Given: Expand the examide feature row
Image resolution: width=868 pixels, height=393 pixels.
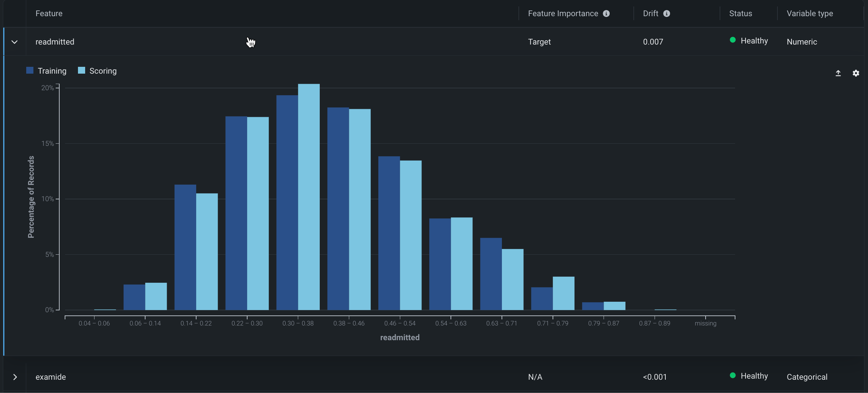Looking at the screenshot, I should click(x=15, y=377).
